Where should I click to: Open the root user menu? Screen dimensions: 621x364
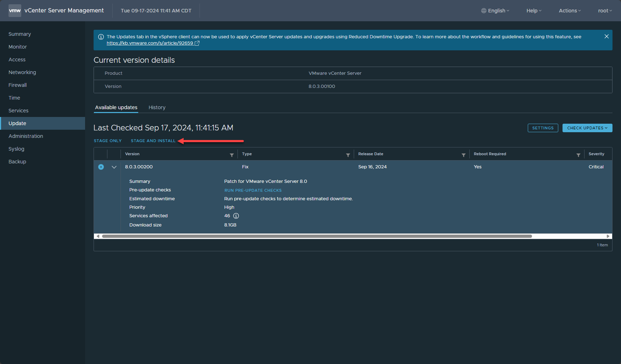pyautogui.click(x=605, y=11)
